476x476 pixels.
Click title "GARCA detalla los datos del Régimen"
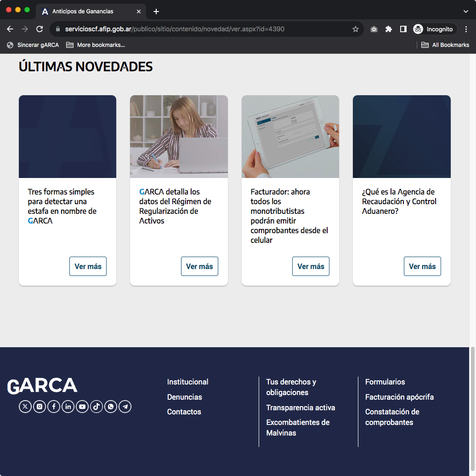(x=175, y=206)
